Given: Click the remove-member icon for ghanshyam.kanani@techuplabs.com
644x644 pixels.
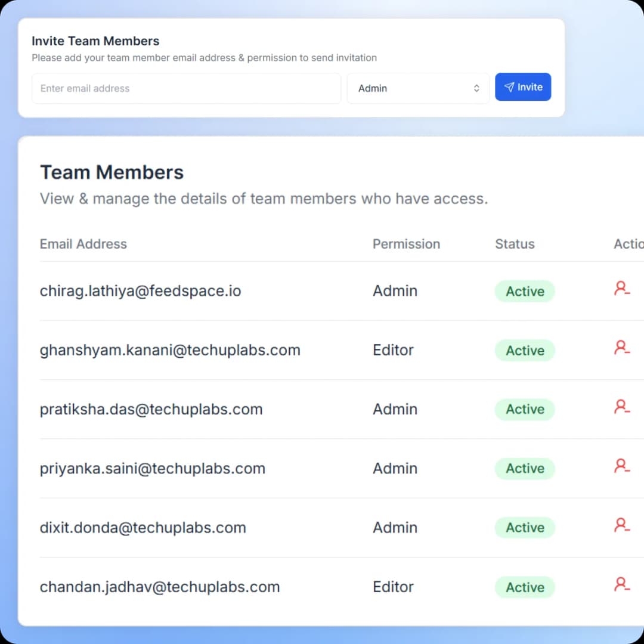Looking at the screenshot, I should tap(621, 348).
